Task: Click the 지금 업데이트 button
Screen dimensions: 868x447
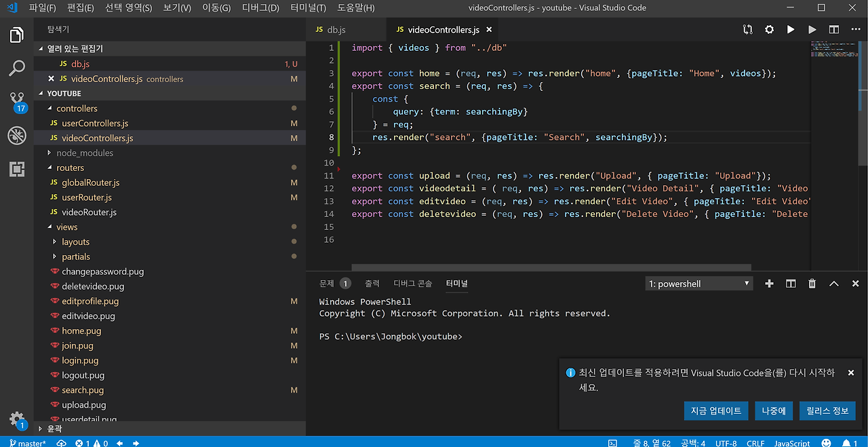Action: pyautogui.click(x=717, y=410)
